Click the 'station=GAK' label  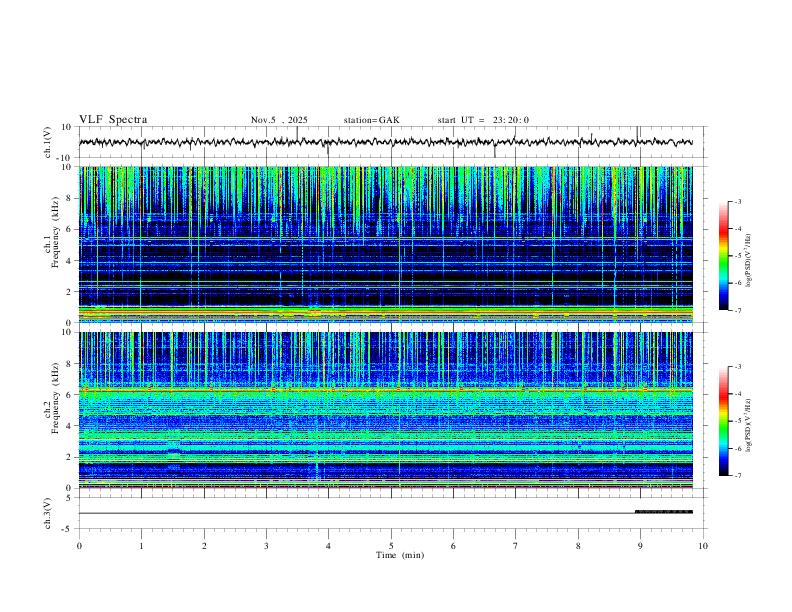372,120
